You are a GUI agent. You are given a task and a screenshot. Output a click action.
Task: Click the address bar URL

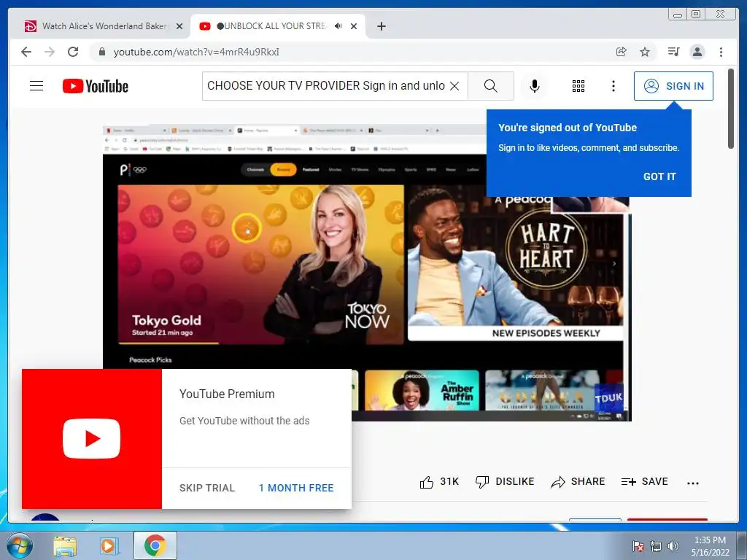(196, 52)
